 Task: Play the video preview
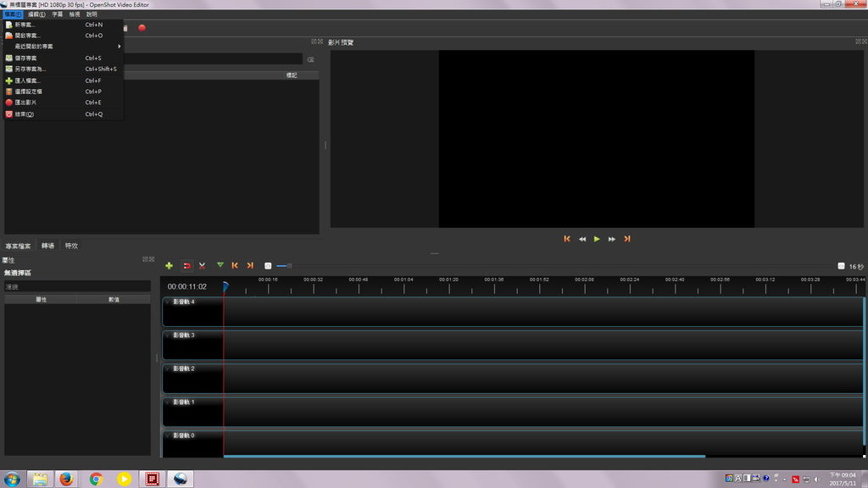tap(597, 239)
